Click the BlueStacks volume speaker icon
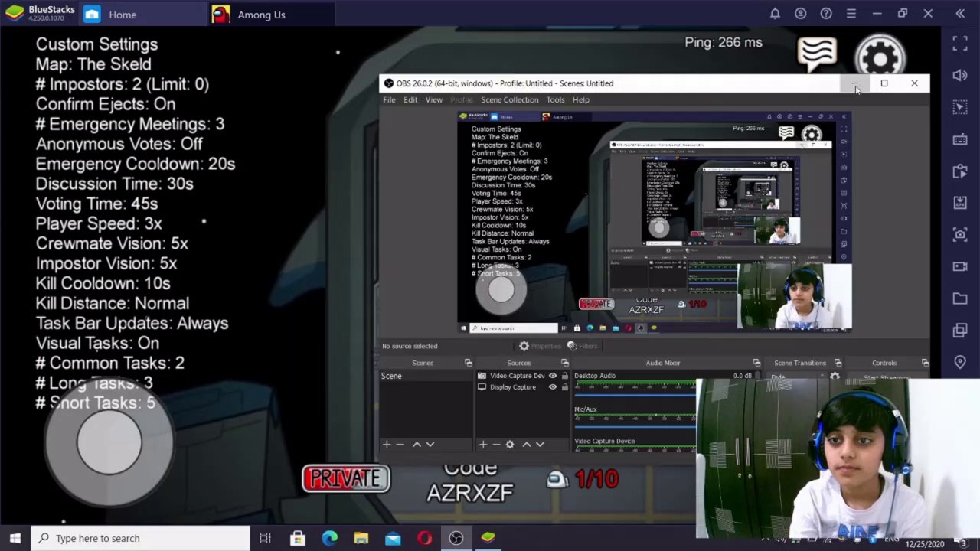Screen dimensions: 980x551 (960, 75)
